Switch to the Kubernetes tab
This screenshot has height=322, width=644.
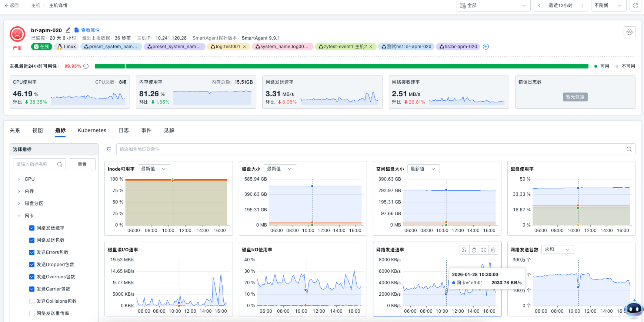coord(92,130)
